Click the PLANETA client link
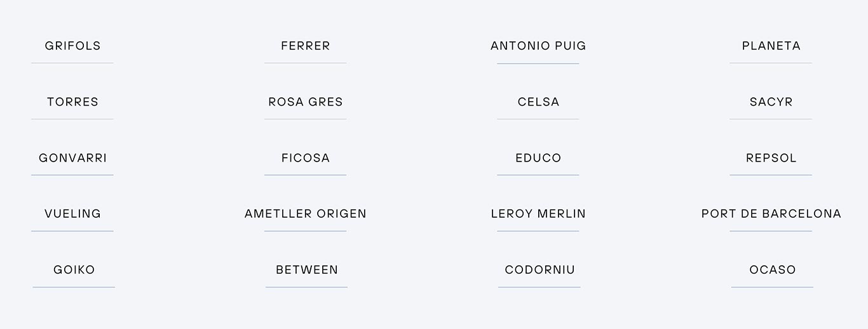Image resolution: width=868 pixels, height=329 pixels. 771,46
